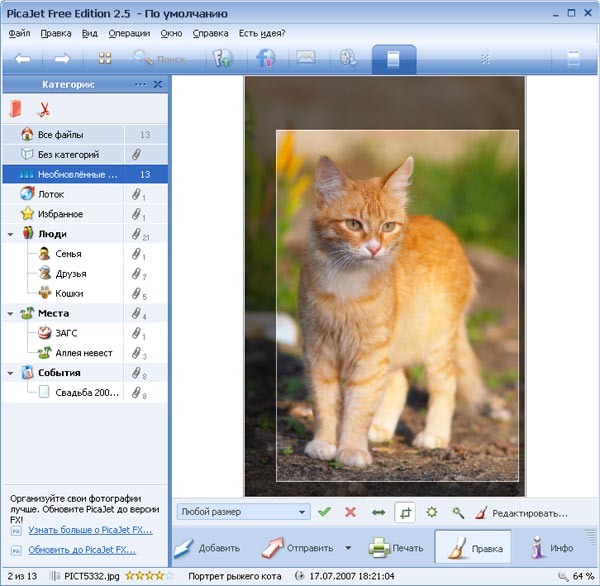600x586 pixels.
Task: Click the Facebook upload icon
Action: pyautogui.click(x=266, y=59)
